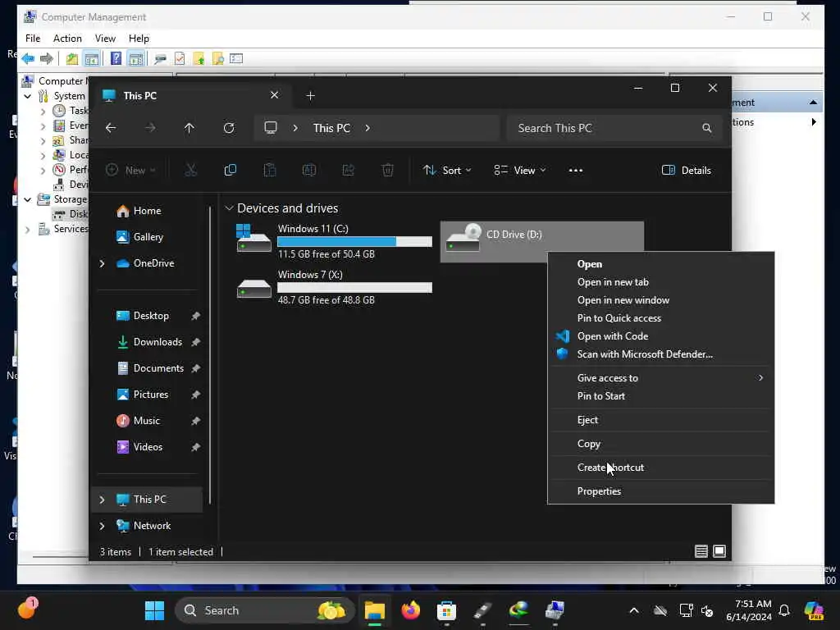Open the Sort dropdown
The width and height of the screenshot is (840, 630).
click(x=447, y=171)
